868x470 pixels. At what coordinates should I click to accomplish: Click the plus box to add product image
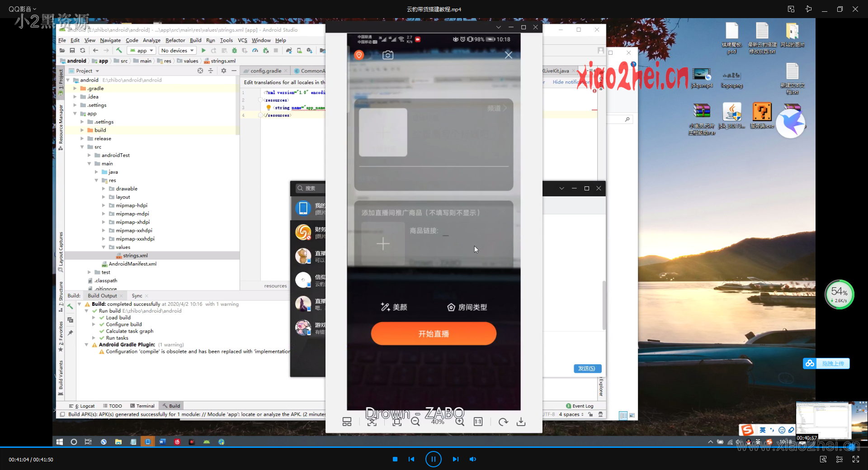pyautogui.click(x=383, y=244)
